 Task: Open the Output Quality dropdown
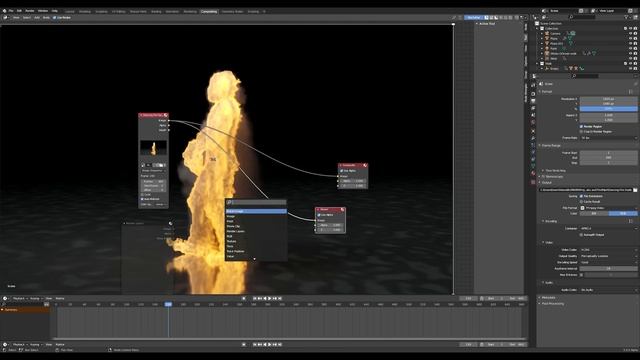pos(609,256)
